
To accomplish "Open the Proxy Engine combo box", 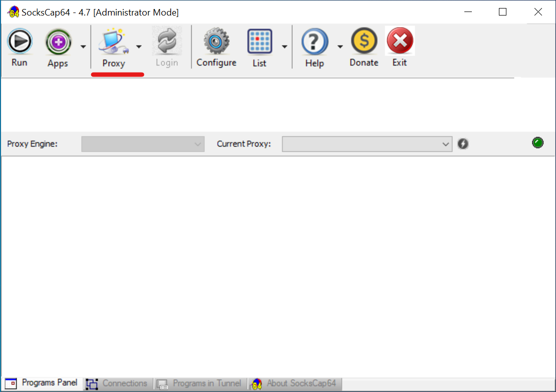I will [x=143, y=144].
